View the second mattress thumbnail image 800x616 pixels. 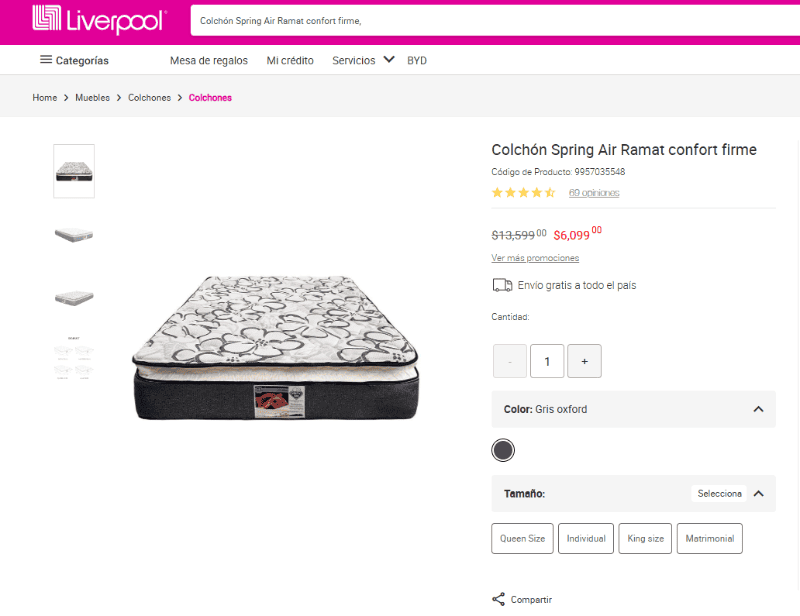(x=74, y=235)
